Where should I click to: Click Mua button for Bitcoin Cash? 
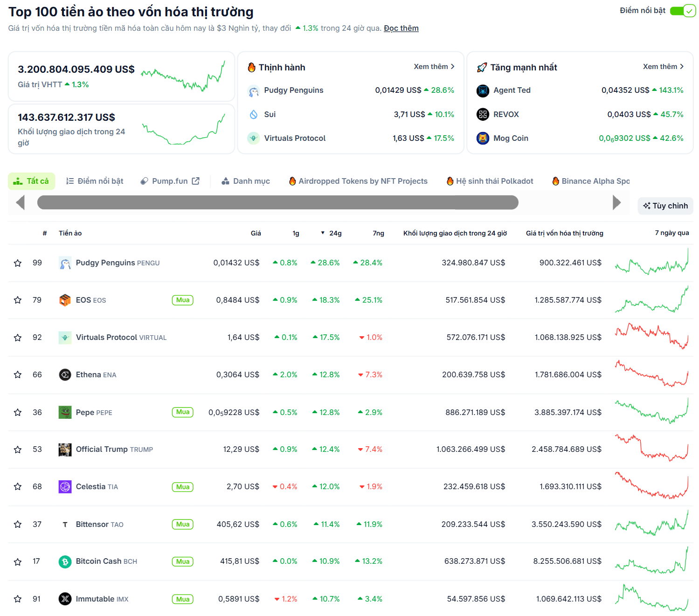(183, 561)
